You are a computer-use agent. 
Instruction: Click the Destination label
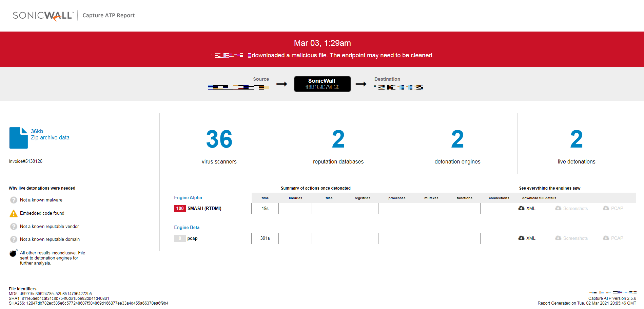(x=387, y=79)
